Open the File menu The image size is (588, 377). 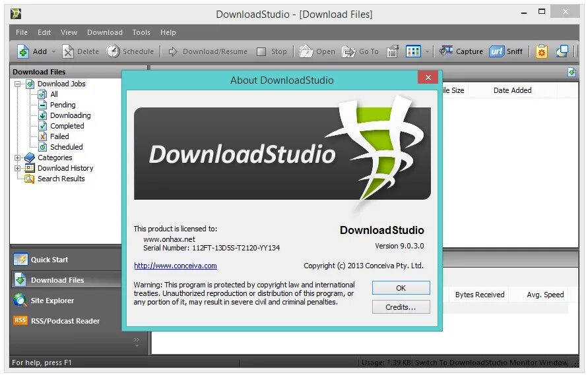click(x=22, y=32)
